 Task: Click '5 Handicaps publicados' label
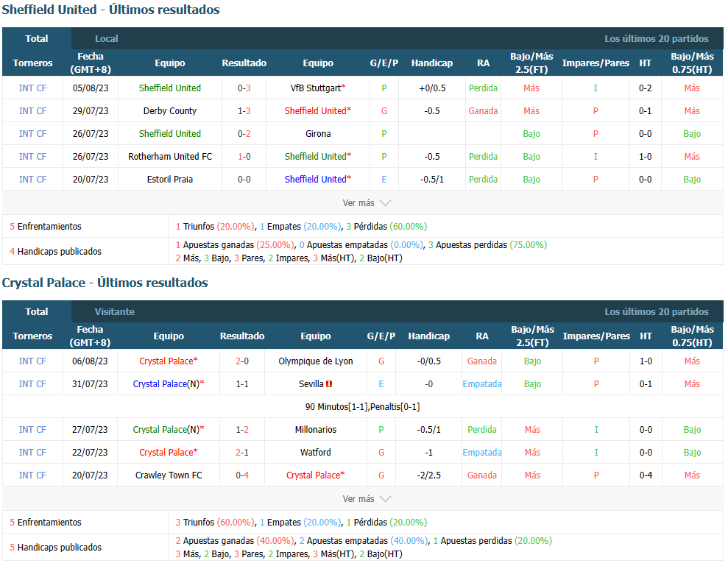click(56, 547)
